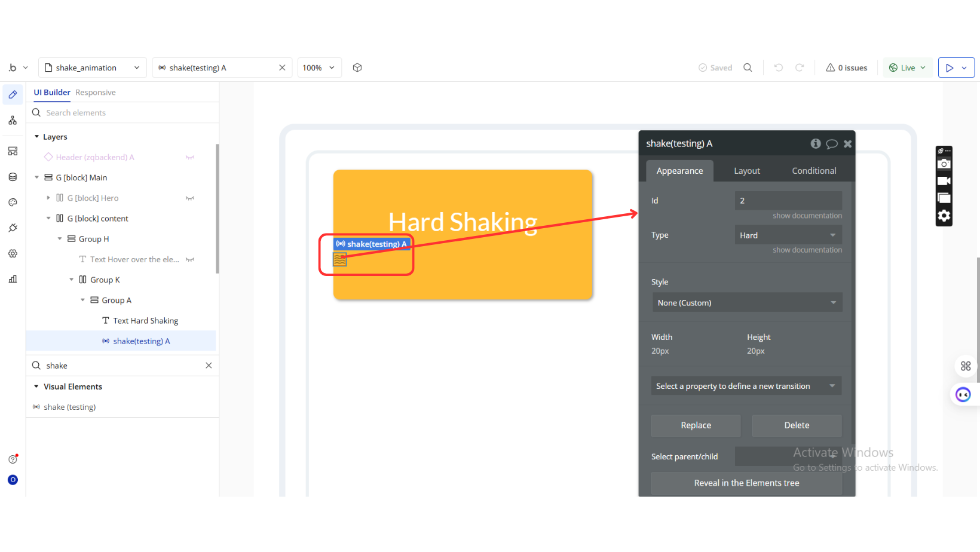Open the 100% zoom dropdown
The width and height of the screenshot is (980, 552).
coord(319,68)
